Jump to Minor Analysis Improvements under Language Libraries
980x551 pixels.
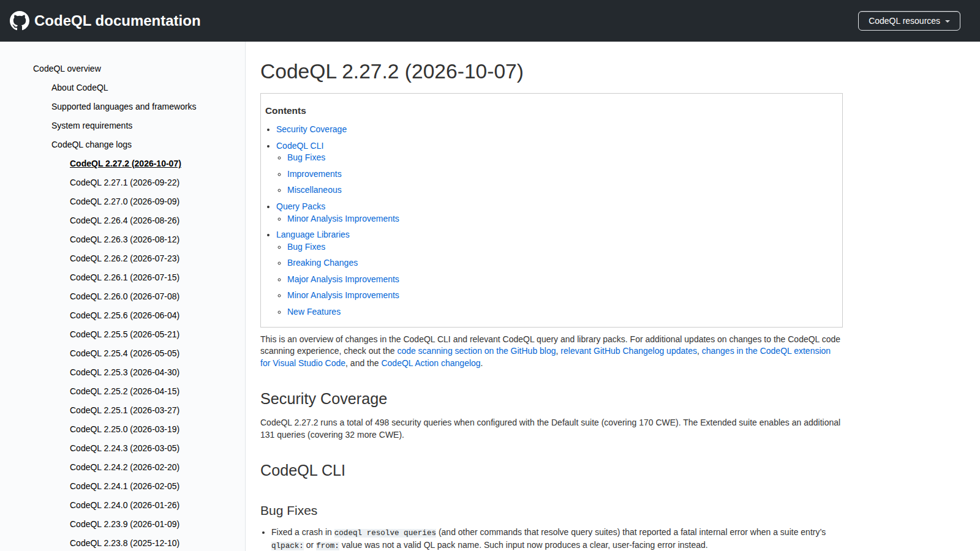343,295
